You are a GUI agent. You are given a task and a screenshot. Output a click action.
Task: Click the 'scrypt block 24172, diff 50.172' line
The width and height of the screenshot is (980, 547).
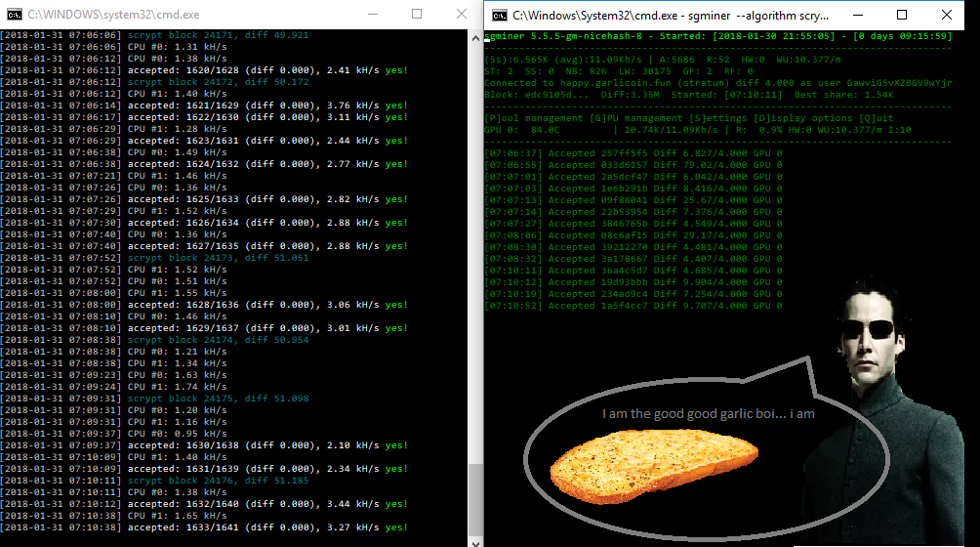[154, 82]
